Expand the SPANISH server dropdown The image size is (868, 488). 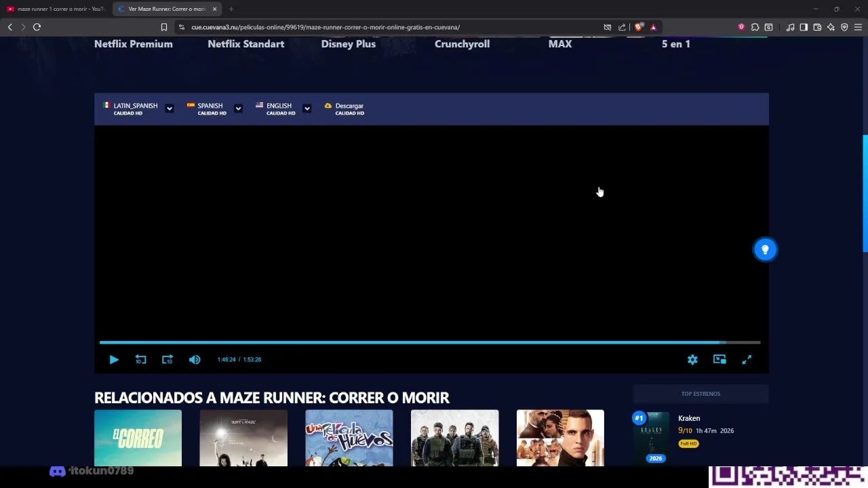coord(238,108)
